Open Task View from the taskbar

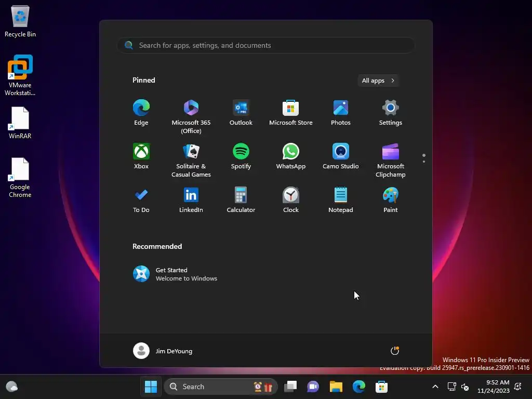coord(290,387)
